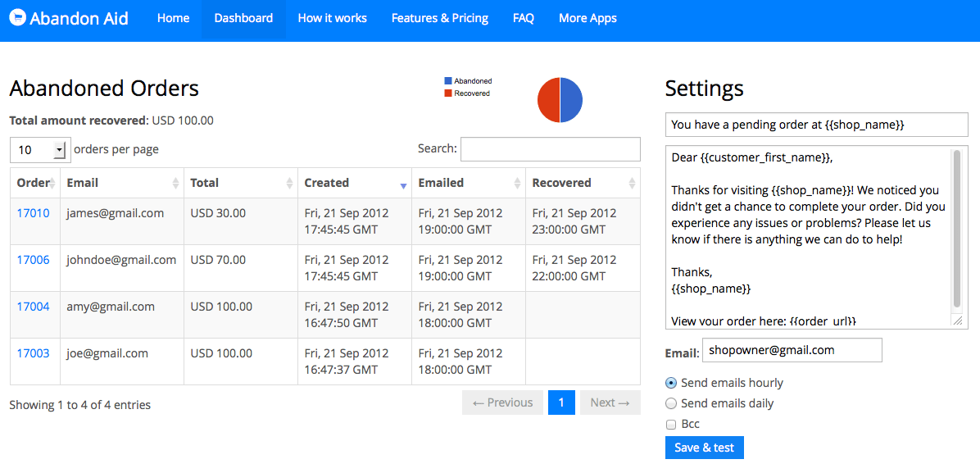Open the FAQ nav item
The image size is (980, 473).
[523, 18]
